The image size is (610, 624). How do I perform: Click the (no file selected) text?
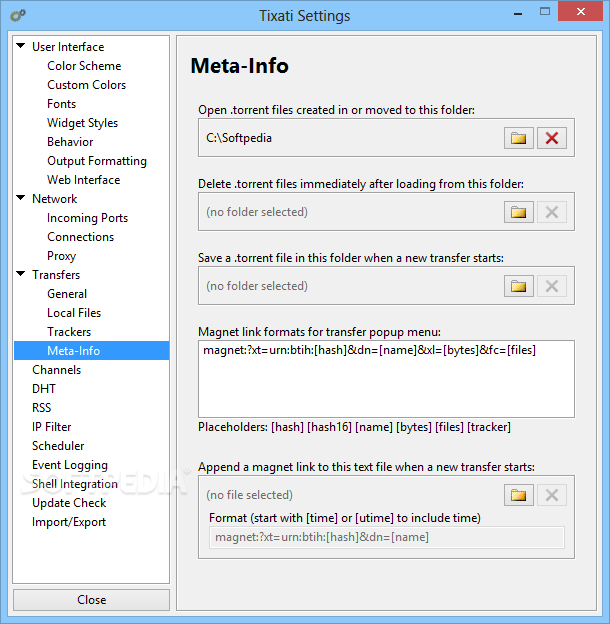coord(249,495)
